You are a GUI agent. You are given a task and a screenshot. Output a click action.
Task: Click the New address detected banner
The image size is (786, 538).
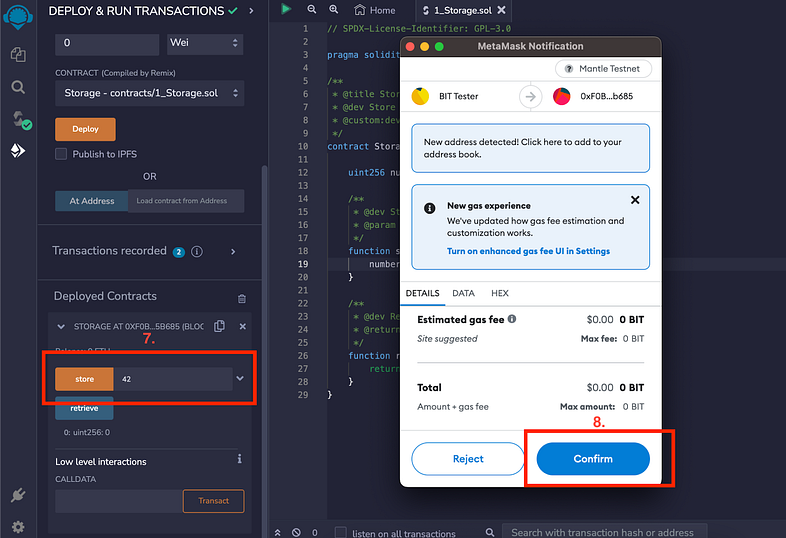click(x=530, y=148)
